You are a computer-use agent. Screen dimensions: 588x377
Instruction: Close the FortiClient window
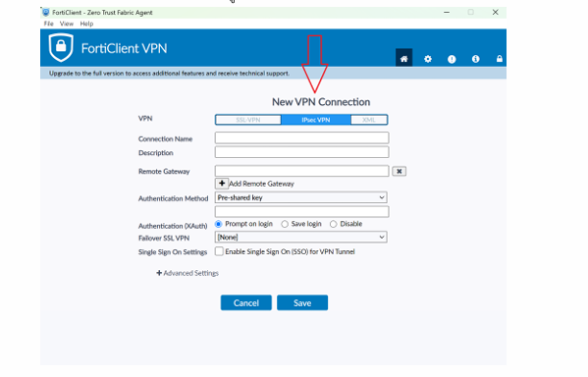(x=496, y=13)
